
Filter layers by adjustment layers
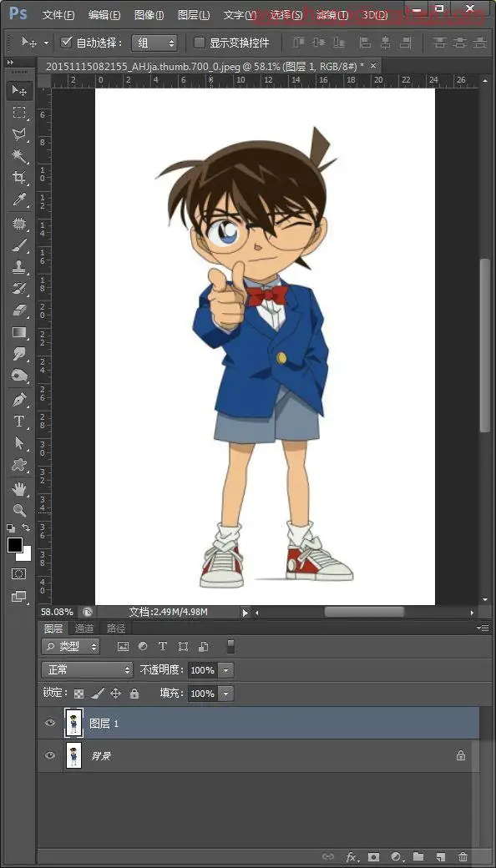pyautogui.click(x=143, y=646)
